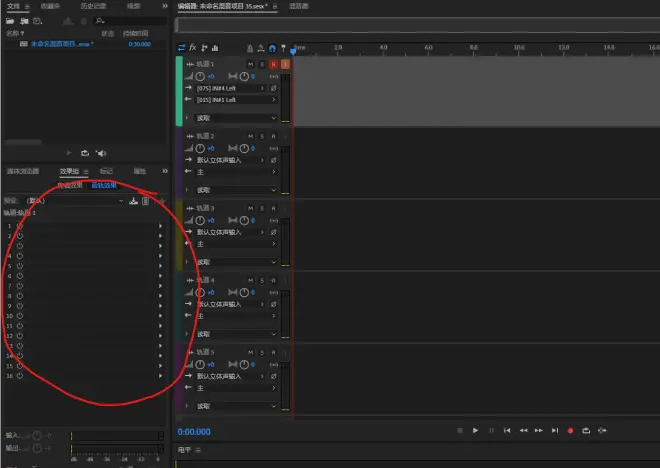660x468 pixels.
Task: Click the import file icon in Files panel
Action: tap(24, 21)
